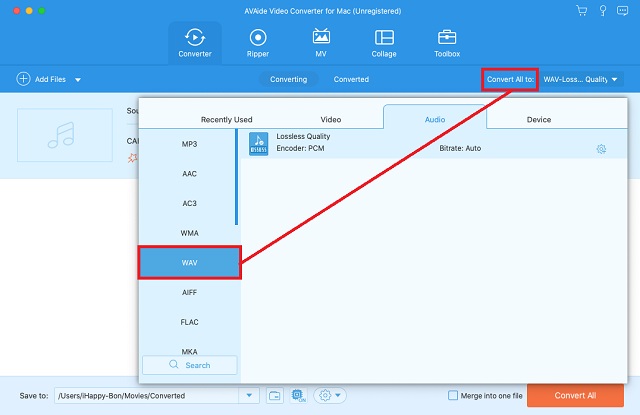Open custom profile settings gear for Lossless Quality
This screenshot has height=415, width=640.
601,149
